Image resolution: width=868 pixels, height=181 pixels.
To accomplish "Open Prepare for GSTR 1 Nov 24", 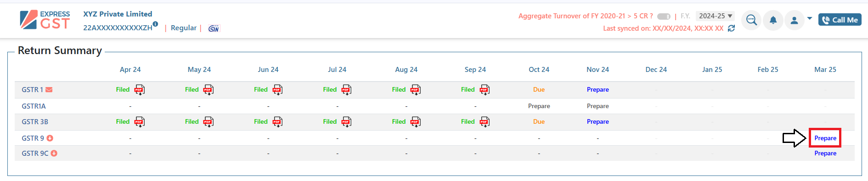I will (597, 90).
